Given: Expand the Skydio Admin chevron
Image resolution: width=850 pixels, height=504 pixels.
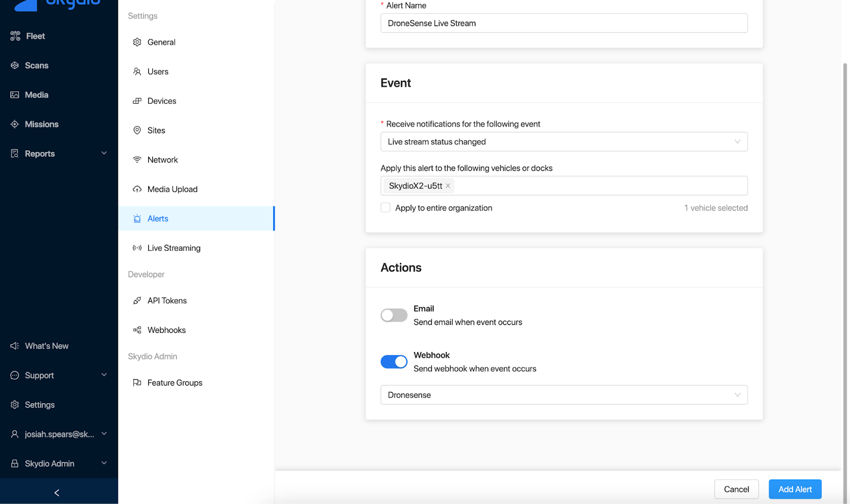Looking at the screenshot, I should (104, 463).
